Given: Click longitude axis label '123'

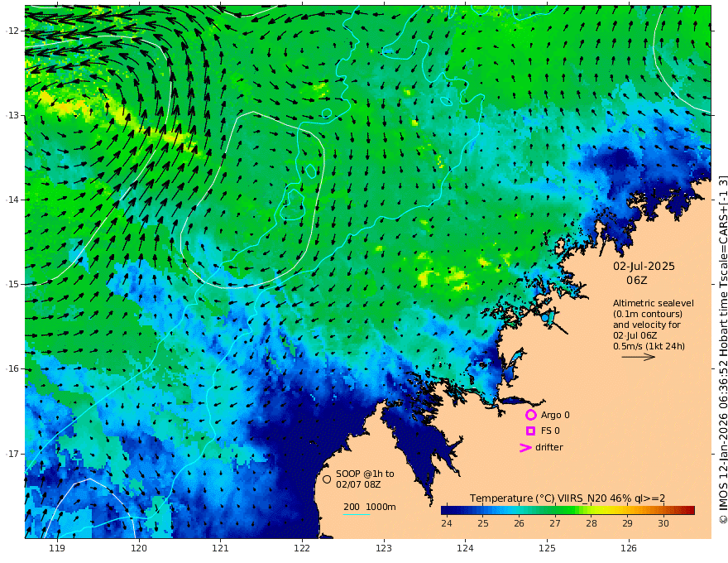Looking at the screenshot, I should click(384, 548).
